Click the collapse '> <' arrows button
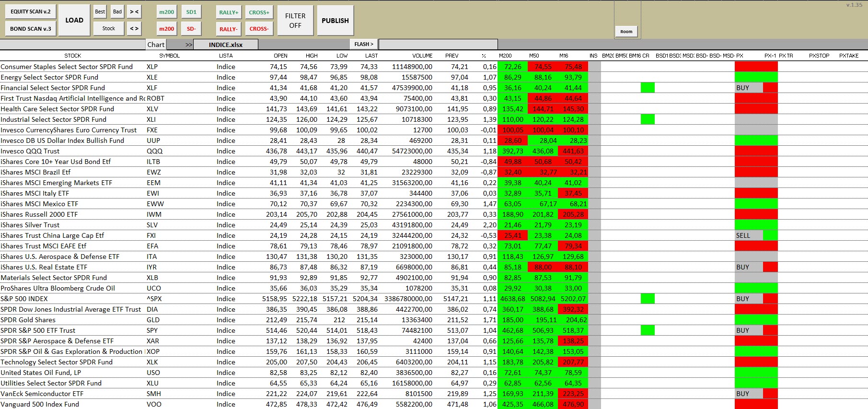Screen dimensions: 868x409 click(x=134, y=12)
